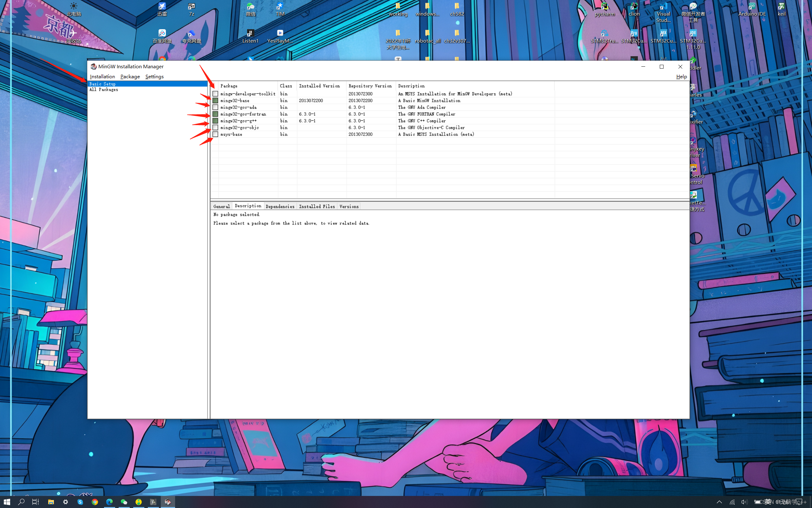This screenshot has width=812, height=508.
Task: Select the 'mingw32-gcc-g++' package name
Action: point(239,121)
